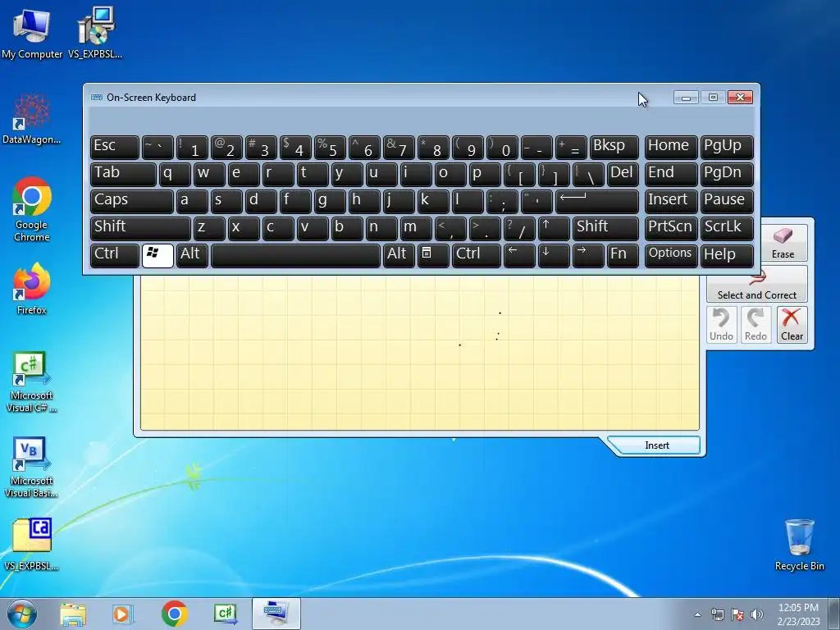Click the down arrow key
Screen dimensions: 840x630
point(554,256)
